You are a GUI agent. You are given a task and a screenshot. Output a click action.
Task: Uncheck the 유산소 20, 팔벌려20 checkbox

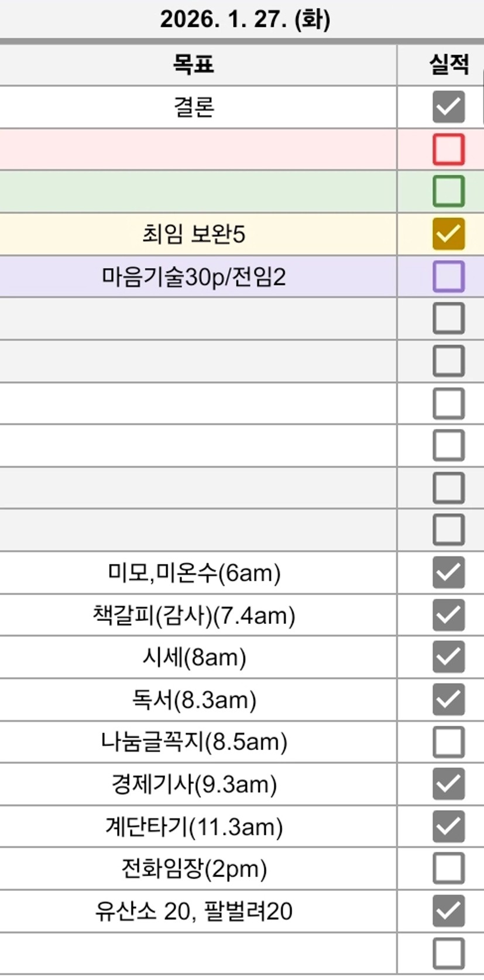point(448,911)
